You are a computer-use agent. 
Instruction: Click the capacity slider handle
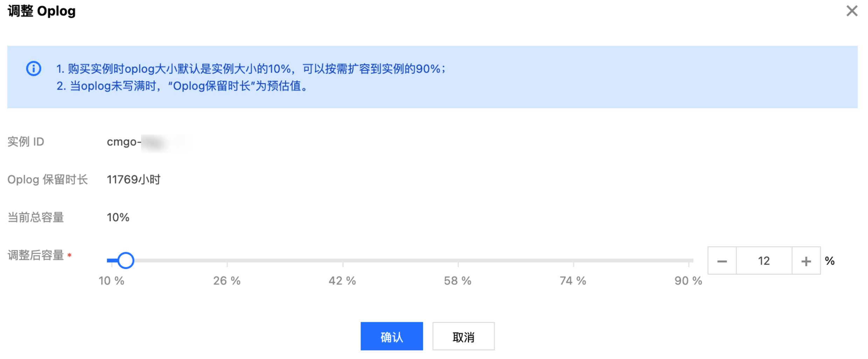click(x=126, y=261)
